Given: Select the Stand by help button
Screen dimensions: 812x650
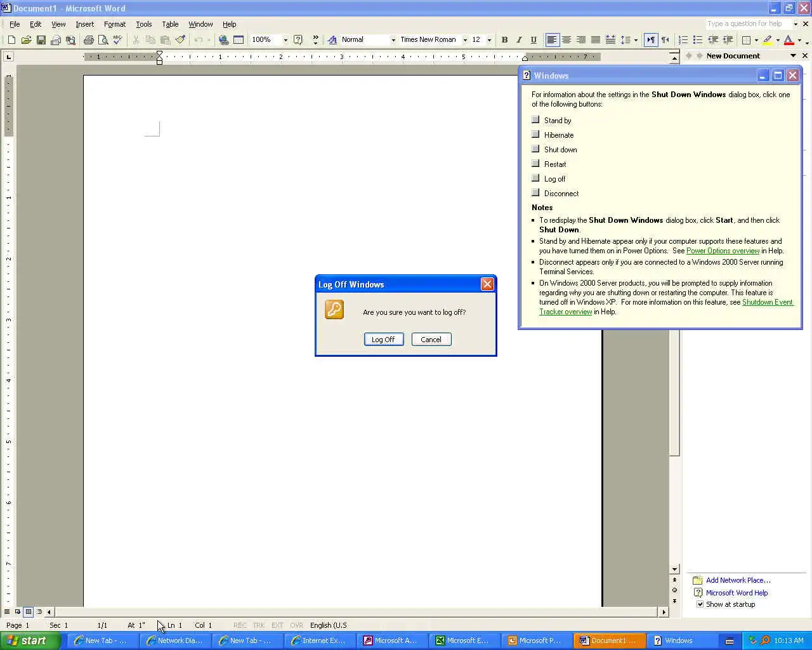Looking at the screenshot, I should coord(535,120).
